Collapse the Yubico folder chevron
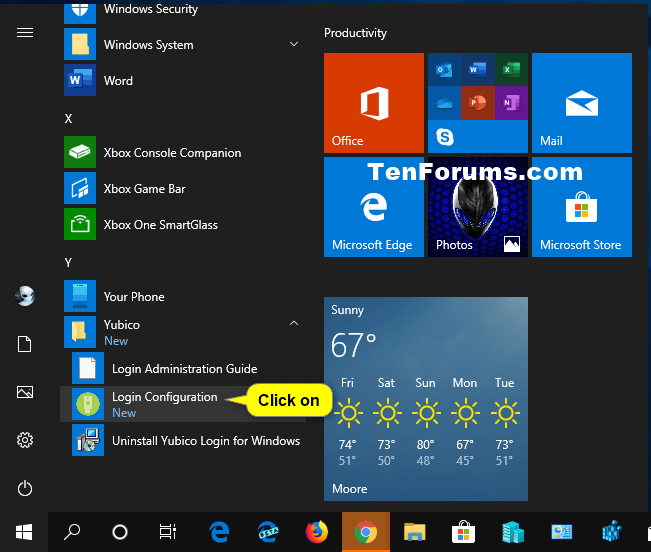 (294, 323)
